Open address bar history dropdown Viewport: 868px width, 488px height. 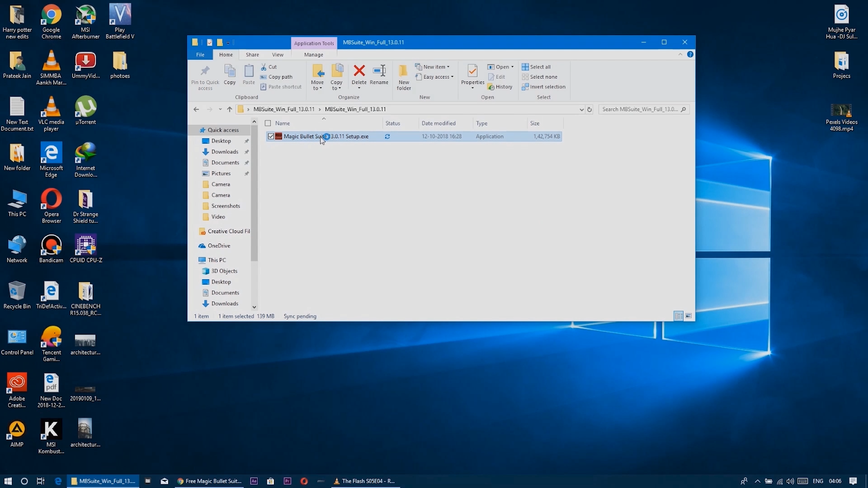pyautogui.click(x=582, y=110)
